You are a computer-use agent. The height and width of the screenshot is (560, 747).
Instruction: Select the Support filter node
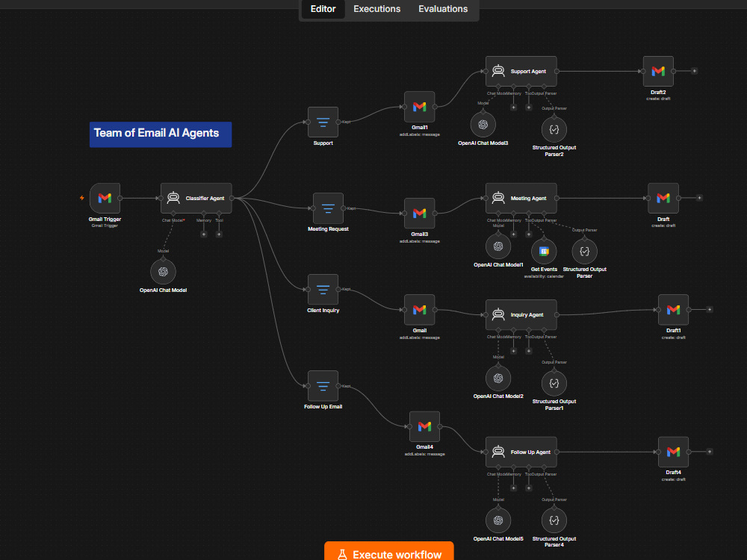point(323,122)
